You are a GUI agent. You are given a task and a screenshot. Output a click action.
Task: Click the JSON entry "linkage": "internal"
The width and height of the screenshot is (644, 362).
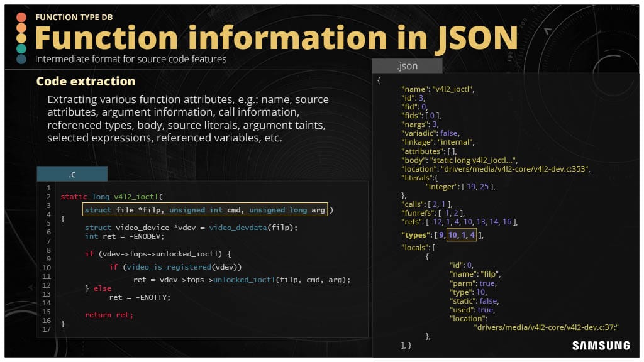(x=438, y=142)
